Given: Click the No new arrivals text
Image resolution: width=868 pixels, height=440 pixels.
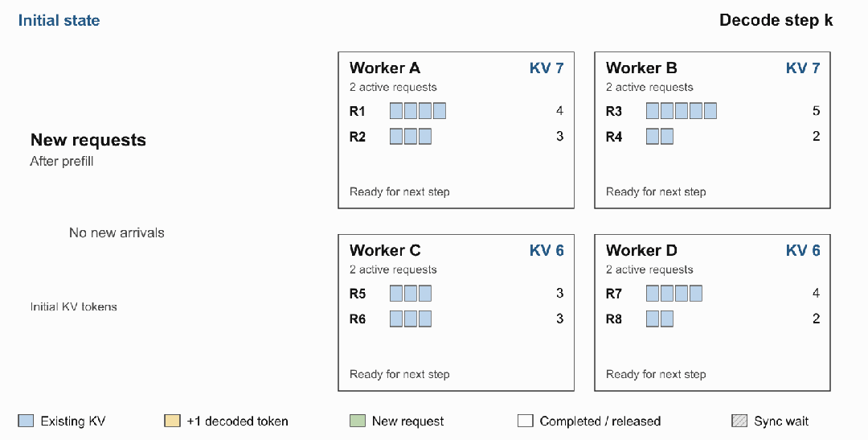Looking at the screenshot, I should coord(117,232).
